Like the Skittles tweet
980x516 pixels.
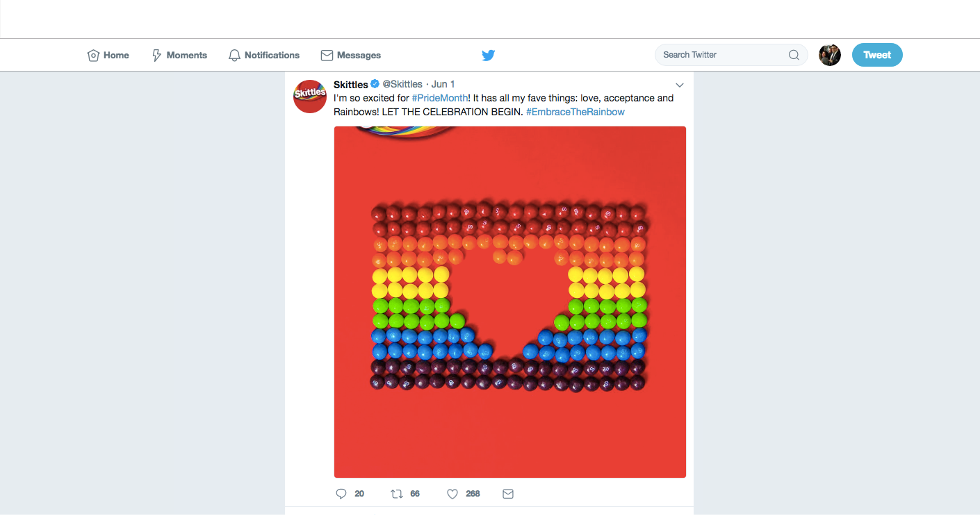[x=452, y=494]
